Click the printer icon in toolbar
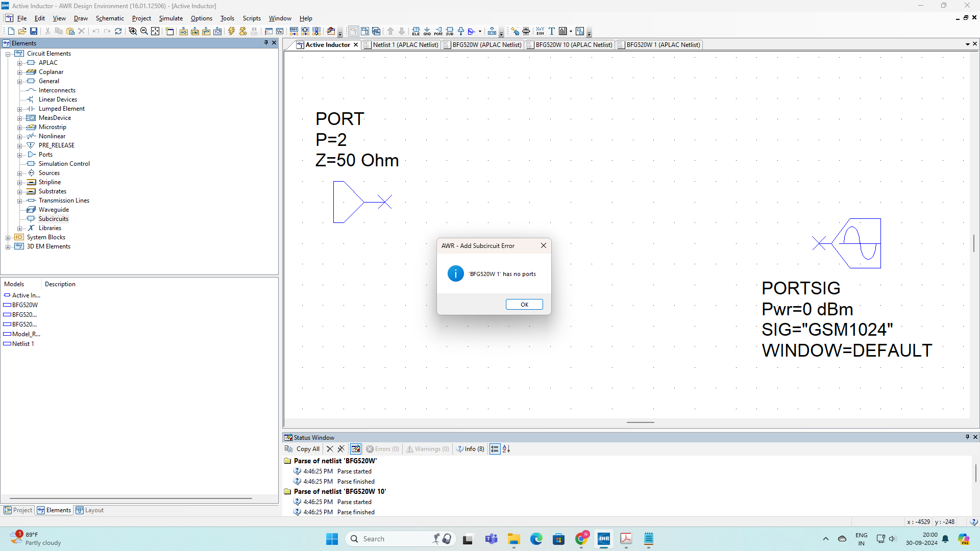Image resolution: width=980 pixels, height=551 pixels. (526, 31)
